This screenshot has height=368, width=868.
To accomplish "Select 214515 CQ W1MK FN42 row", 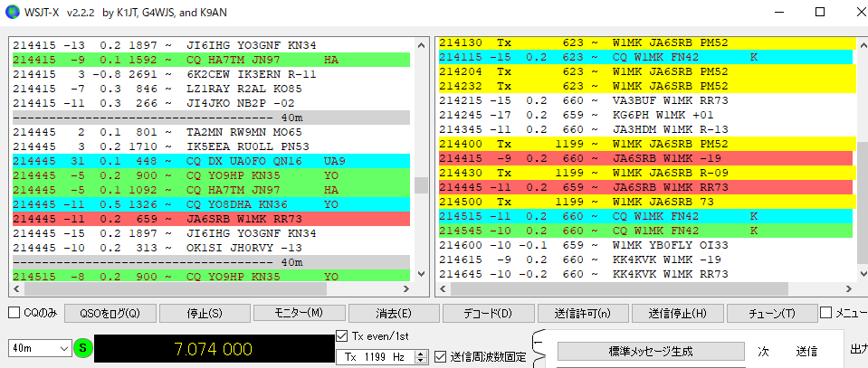I will pyautogui.click(x=645, y=216).
